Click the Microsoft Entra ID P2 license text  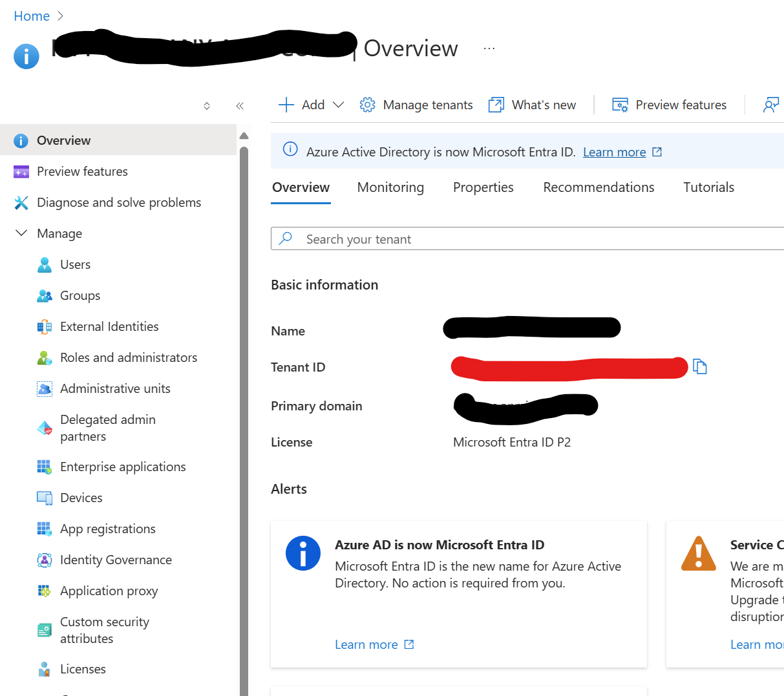tap(512, 442)
